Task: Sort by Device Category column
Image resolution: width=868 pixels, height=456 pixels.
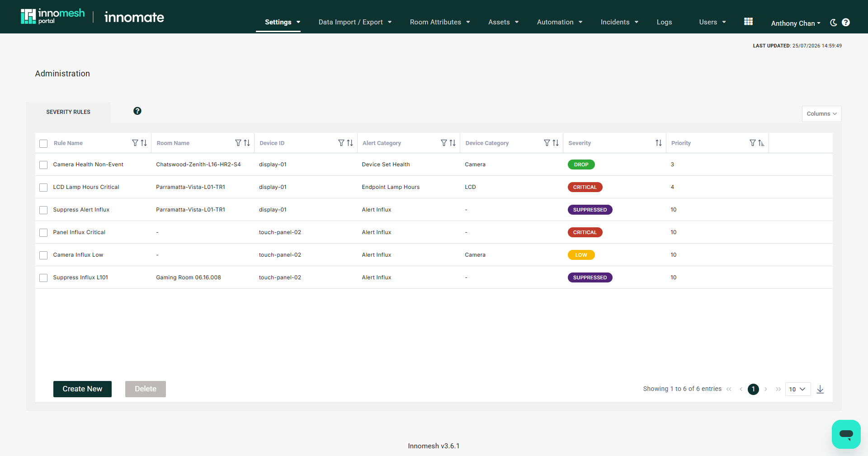Action: click(556, 143)
